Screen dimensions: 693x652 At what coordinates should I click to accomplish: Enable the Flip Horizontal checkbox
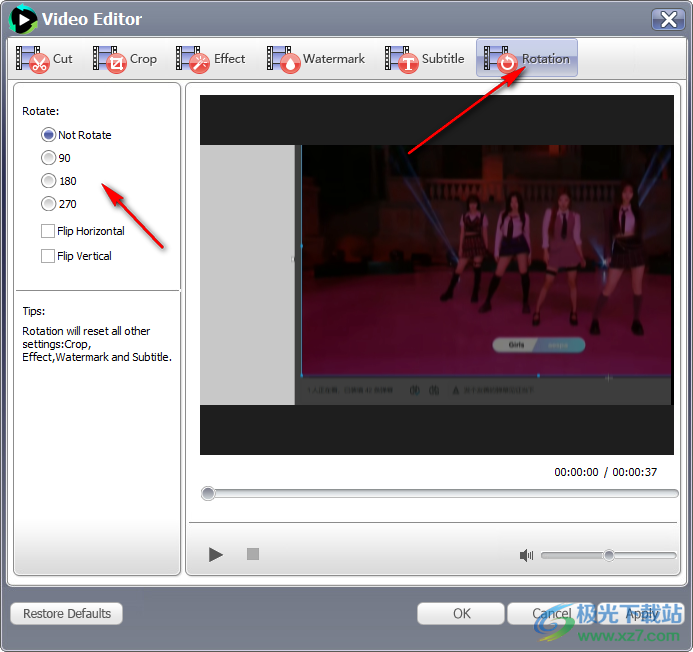coord(48,231)
